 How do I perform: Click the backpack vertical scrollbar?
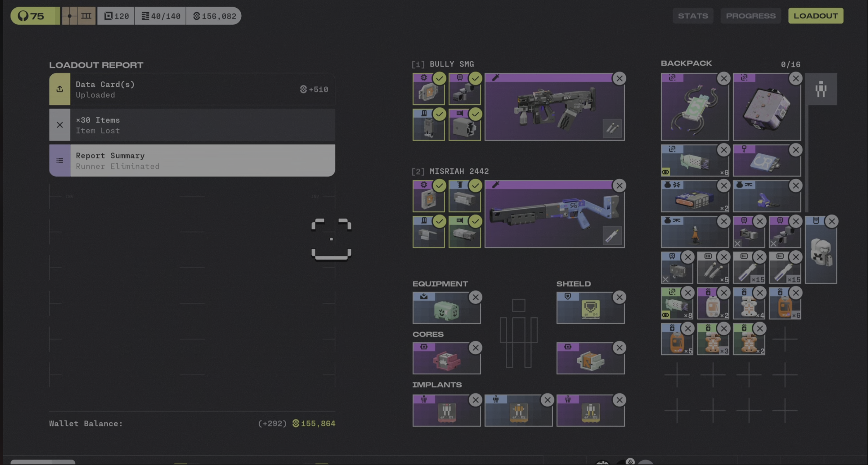click(806, 158)
